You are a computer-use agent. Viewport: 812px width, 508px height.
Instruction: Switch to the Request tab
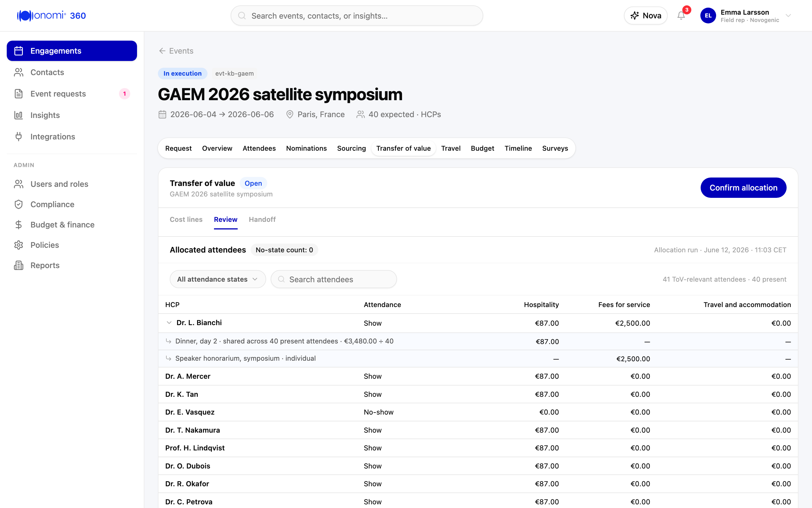[178, 148]
